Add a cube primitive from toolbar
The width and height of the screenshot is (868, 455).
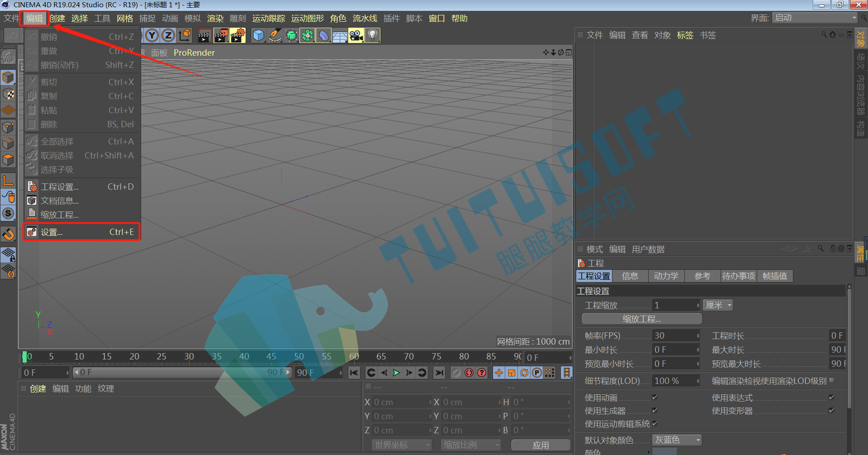258,35
